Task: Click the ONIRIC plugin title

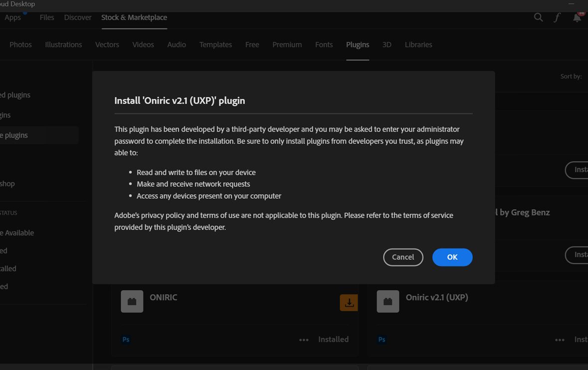Action: click(163, 297)
